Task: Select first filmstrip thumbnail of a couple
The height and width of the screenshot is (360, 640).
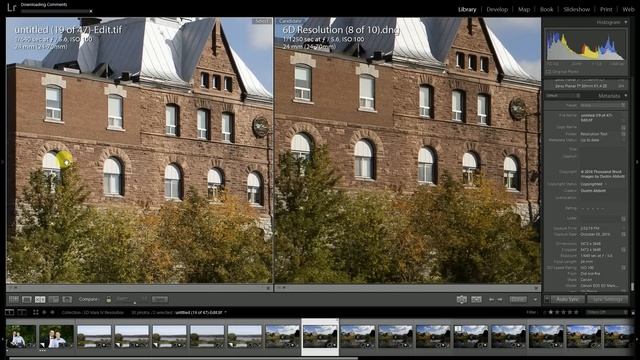Action: point(21,336)
